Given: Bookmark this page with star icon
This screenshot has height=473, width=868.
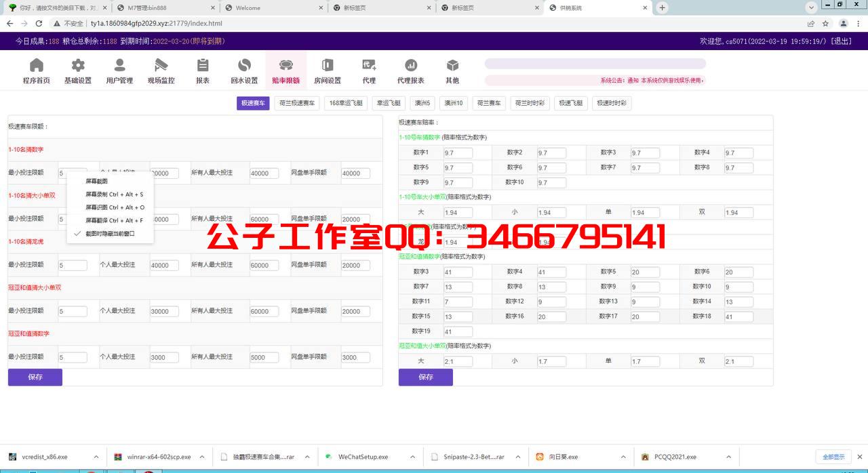Looking at the screenshot, I should 825,23.
